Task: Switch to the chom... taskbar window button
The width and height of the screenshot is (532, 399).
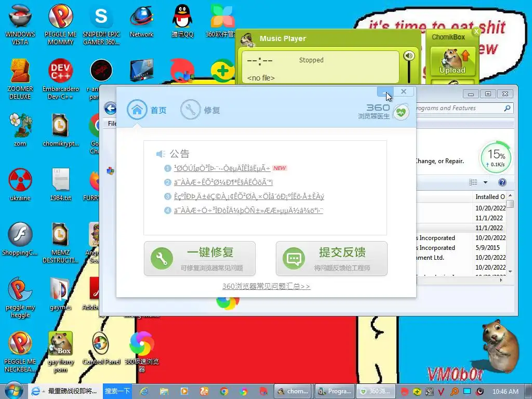Action: point(294,391)
